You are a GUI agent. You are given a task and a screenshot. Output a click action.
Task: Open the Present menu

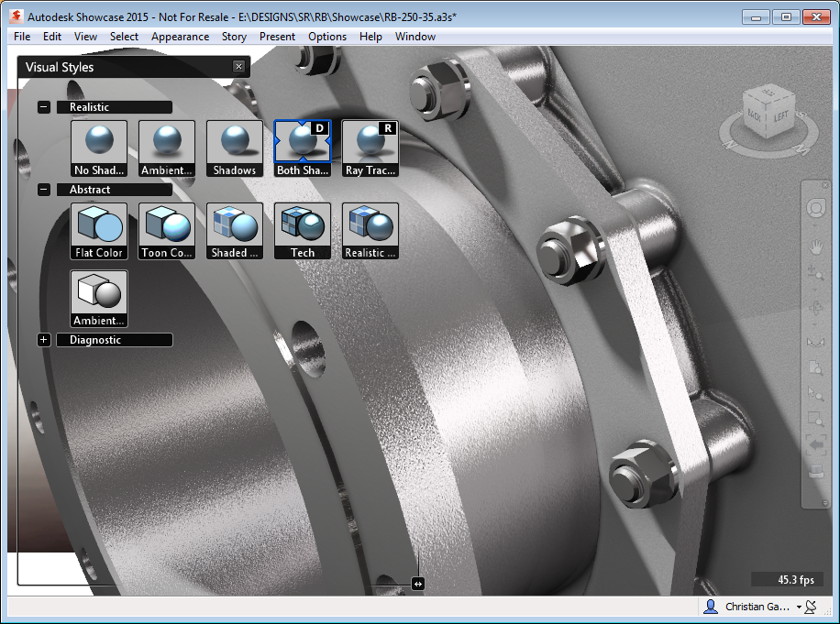click(277, 37)
